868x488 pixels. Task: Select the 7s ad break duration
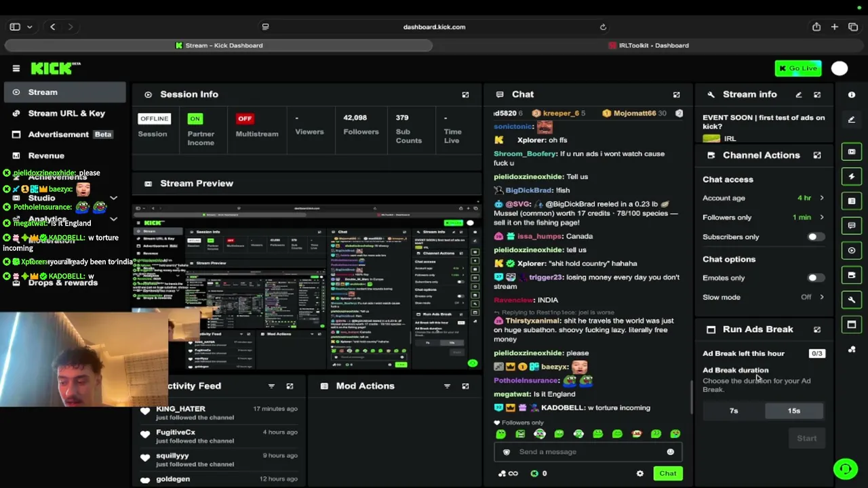[734, 411]
